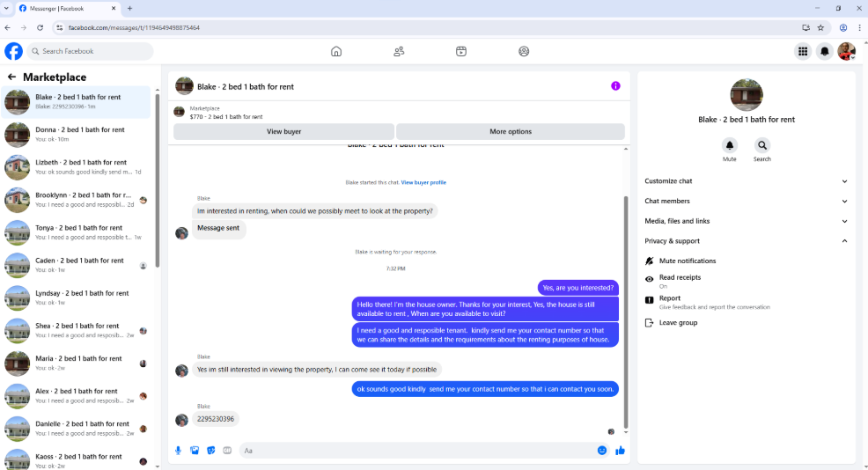Navigate back in the browser

click(x=8, y=27)
